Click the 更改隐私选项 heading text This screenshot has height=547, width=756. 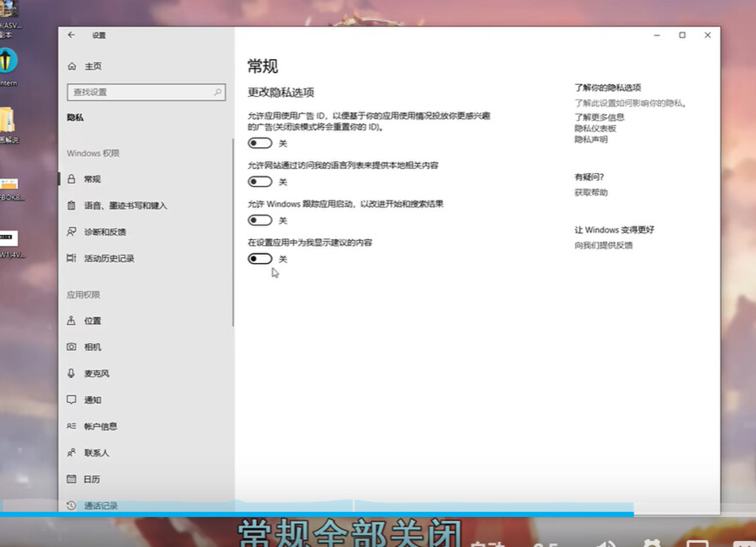pyautogui.click(x=281, y=92)
